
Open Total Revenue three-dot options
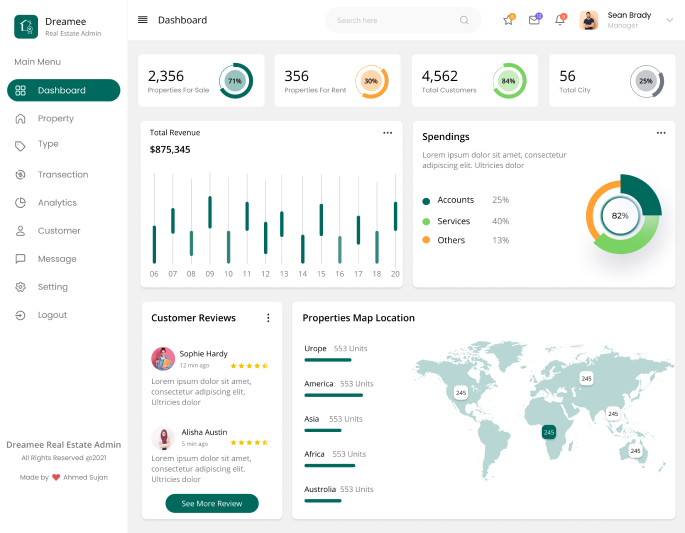click(387, 133)
